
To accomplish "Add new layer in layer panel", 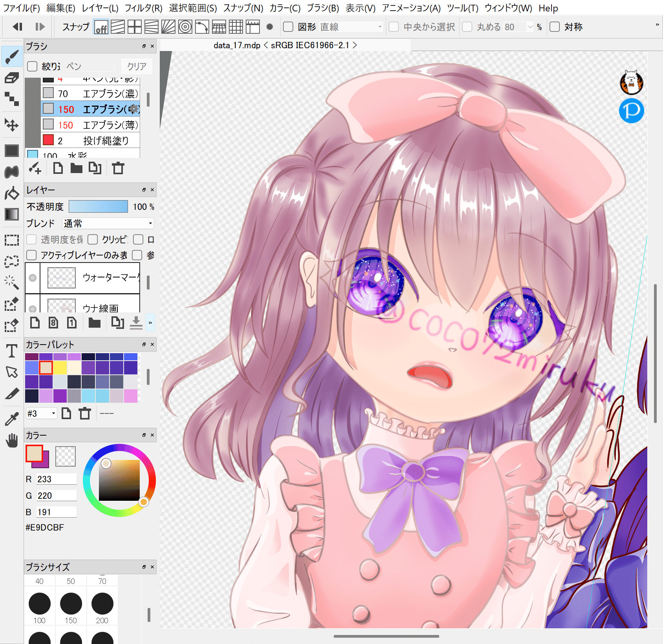I will pos(35,323).
